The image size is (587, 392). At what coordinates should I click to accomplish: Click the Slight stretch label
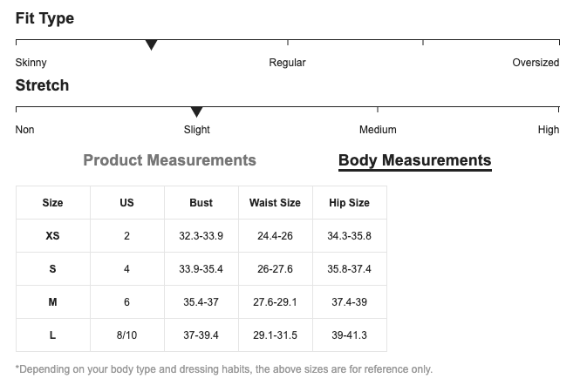coord(196,130)
